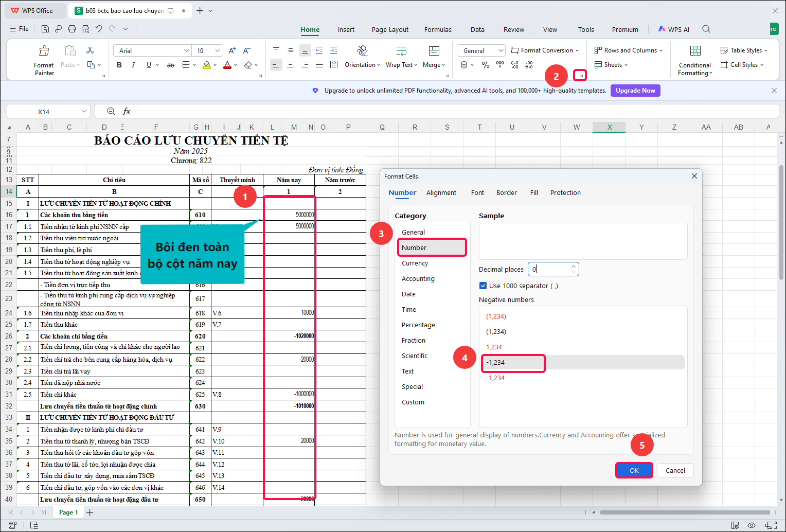
Task: Apply italic formatting
Action: (x=134, y=65)
